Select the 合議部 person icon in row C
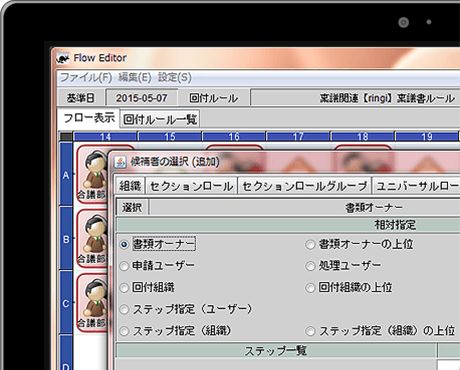Viewport: 460px width, 370px height. (92, 303)
